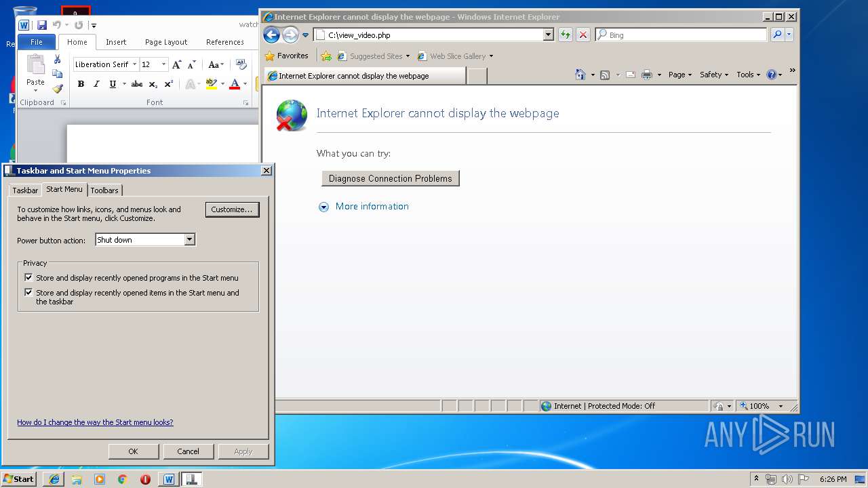Apply Strikethrough formatting in Word
The width and height of the screenshot is (868, 488).
137,84
